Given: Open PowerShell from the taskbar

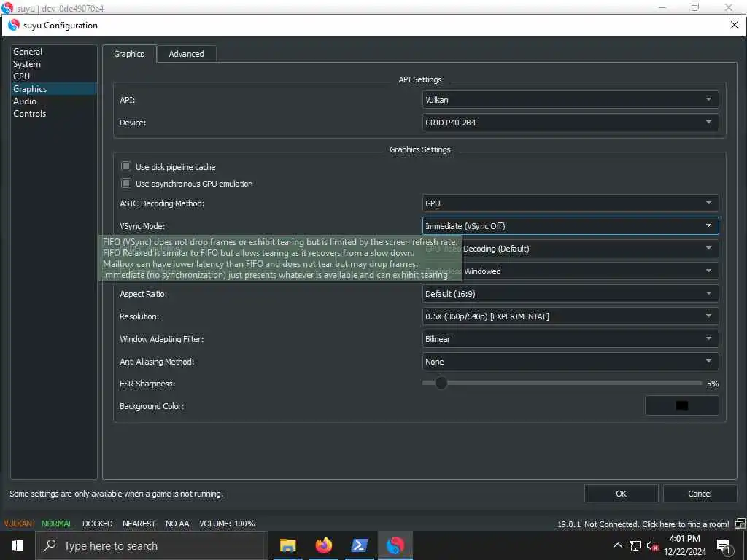Looking at the screenshot, I should click(359, 545).
